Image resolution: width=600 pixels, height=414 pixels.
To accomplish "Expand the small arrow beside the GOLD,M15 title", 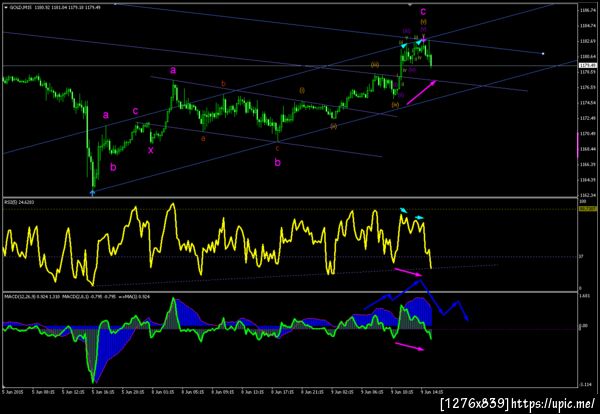I will click(x=6, y=7).
